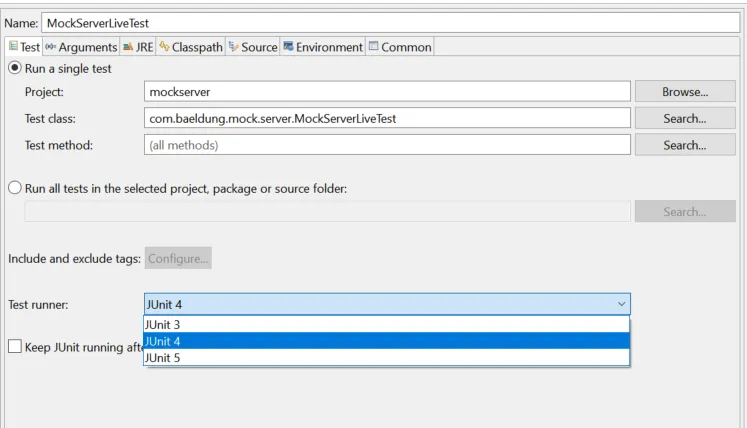
Task: Search for a Test class
Action: pyautogui.click(x=684, y=118)
